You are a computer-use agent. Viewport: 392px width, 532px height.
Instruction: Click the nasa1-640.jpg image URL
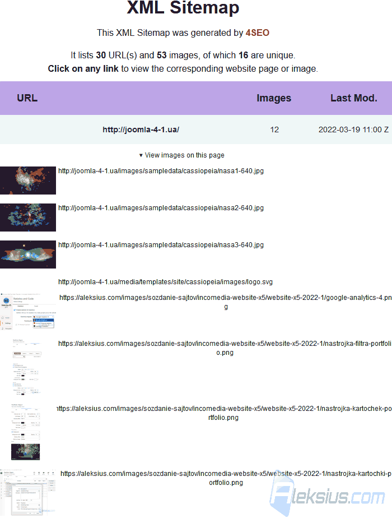click(161, 171)
